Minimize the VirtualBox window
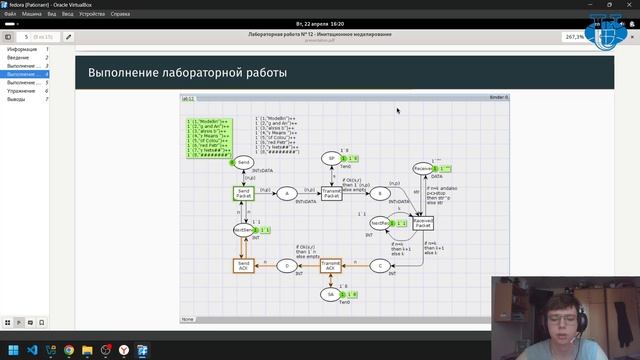 [x=590, y=4]
